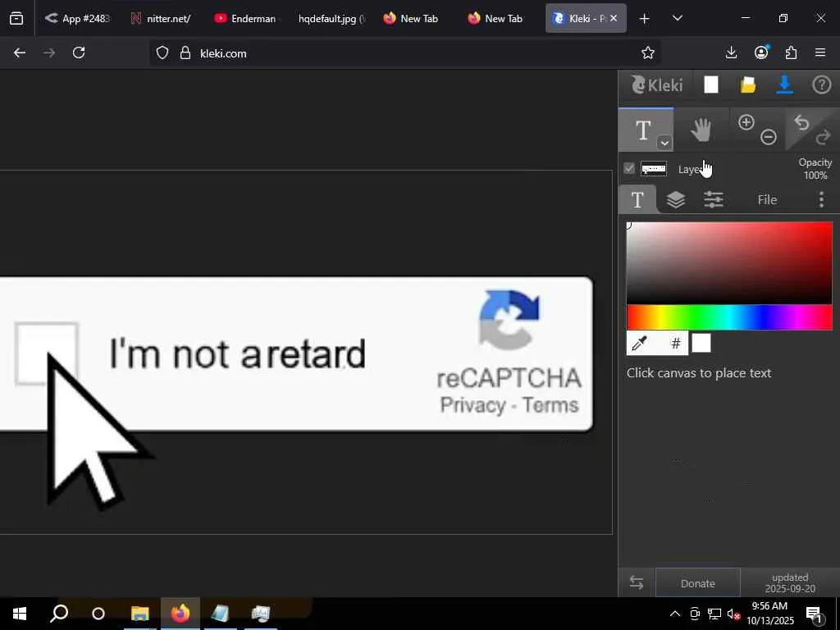This screenshot has height=630, width=840.
Task: Switch to the Enderman YouTube tab
Action: click(245, 18)
